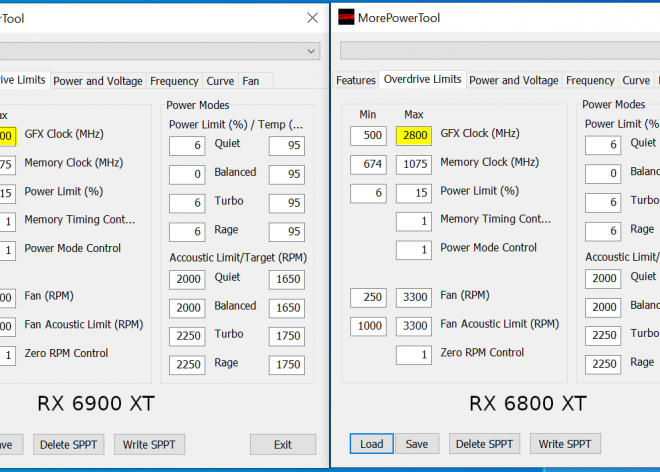Click the Turbo temp field showing 95 in the RX 6900 XT window
The image size is (660, 472).
[x=287, y=203]
